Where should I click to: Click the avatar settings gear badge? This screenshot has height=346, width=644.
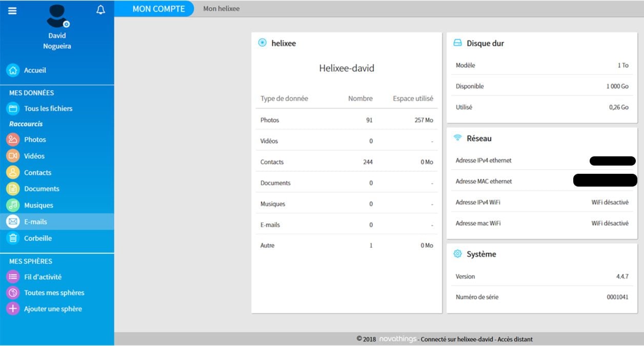(66, 24)
